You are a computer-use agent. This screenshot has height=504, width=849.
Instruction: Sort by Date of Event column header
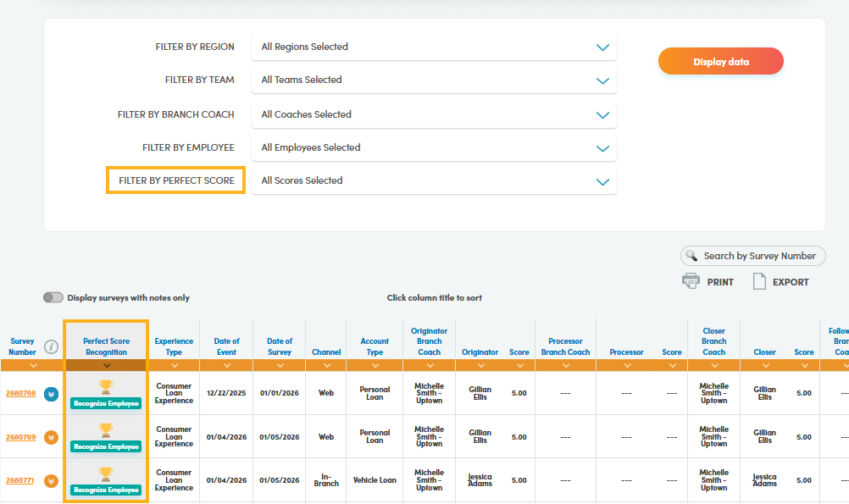[226, 346]
